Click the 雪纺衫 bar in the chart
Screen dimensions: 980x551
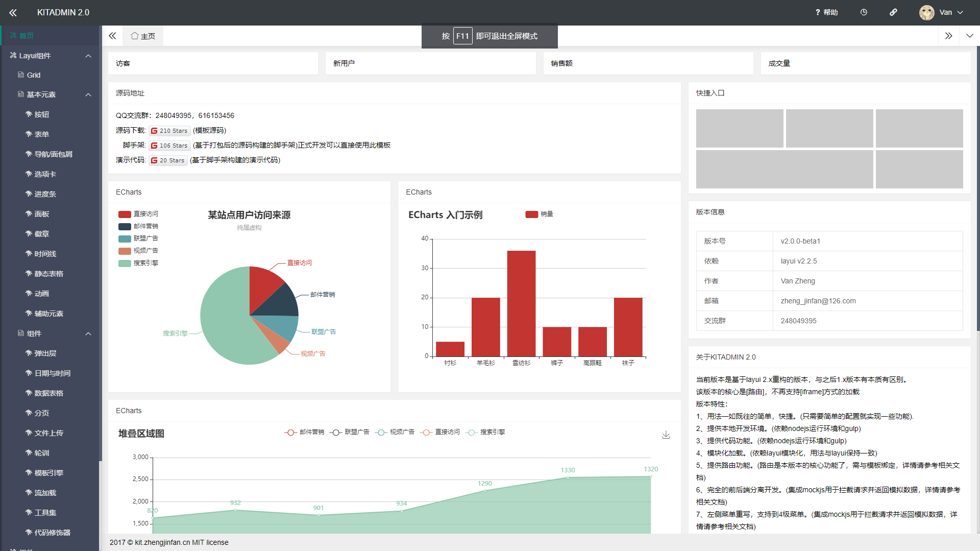click(521, 303)
